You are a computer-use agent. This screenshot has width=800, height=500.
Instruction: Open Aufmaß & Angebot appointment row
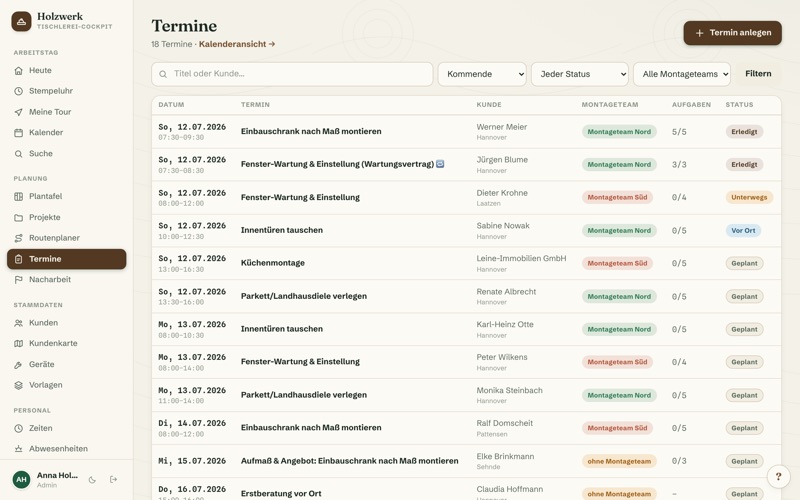tap(466, 461)
